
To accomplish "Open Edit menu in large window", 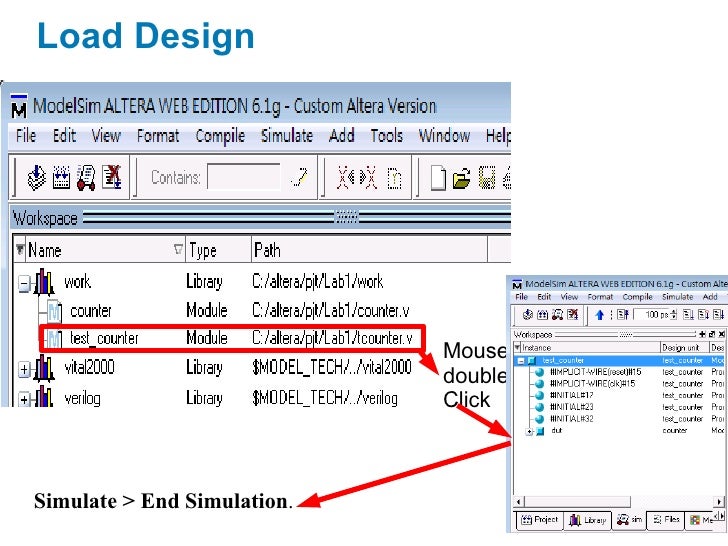I will tap(64, 136).
